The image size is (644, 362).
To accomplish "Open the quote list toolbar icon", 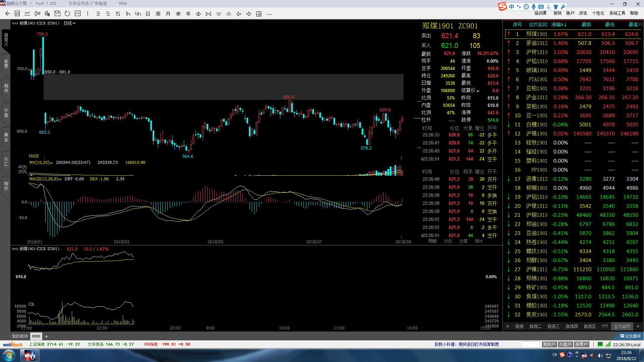I will (x=17, y=14).
